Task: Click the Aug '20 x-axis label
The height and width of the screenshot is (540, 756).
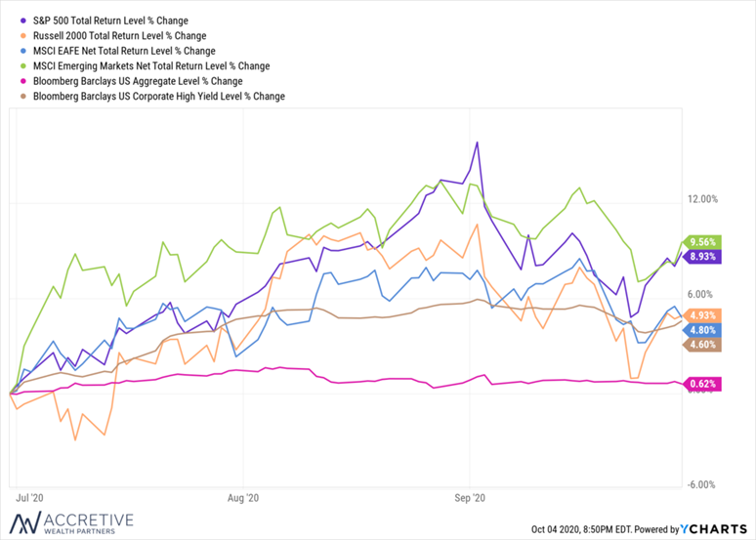Action: (242, 497)
